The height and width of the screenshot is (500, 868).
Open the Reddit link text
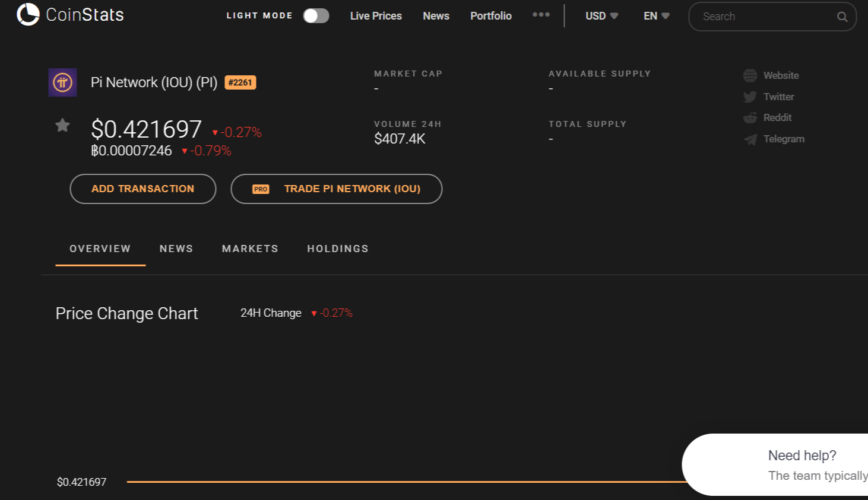[x=777, y=117]
